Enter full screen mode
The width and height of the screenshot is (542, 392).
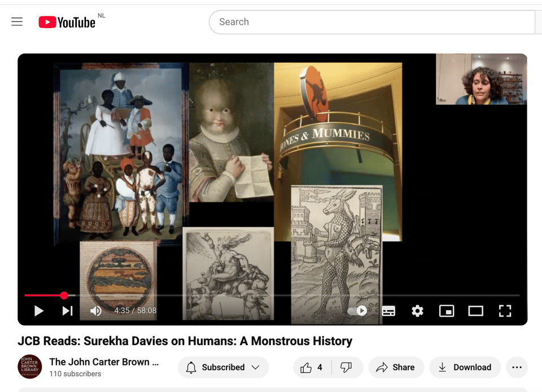click(505, 311)
